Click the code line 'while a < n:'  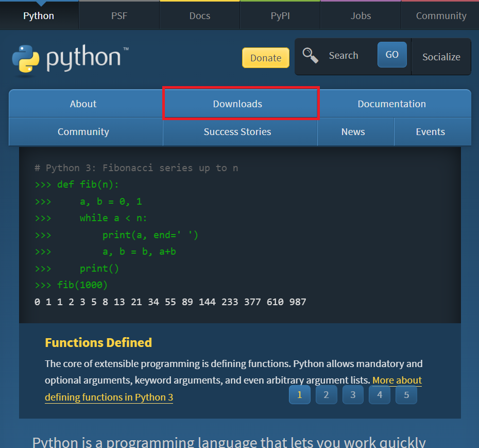click(113, 218)
